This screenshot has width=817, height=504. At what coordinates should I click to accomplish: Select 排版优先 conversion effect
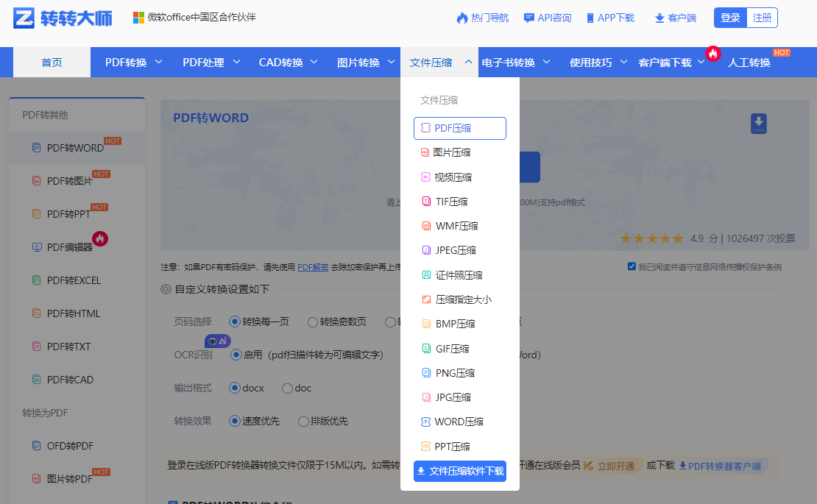[x=305, y=421]
